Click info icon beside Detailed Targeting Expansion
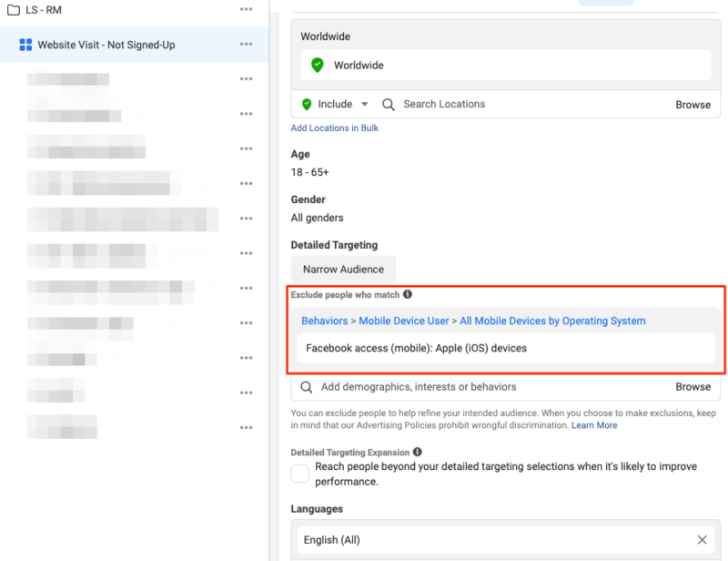 (418, 453)
